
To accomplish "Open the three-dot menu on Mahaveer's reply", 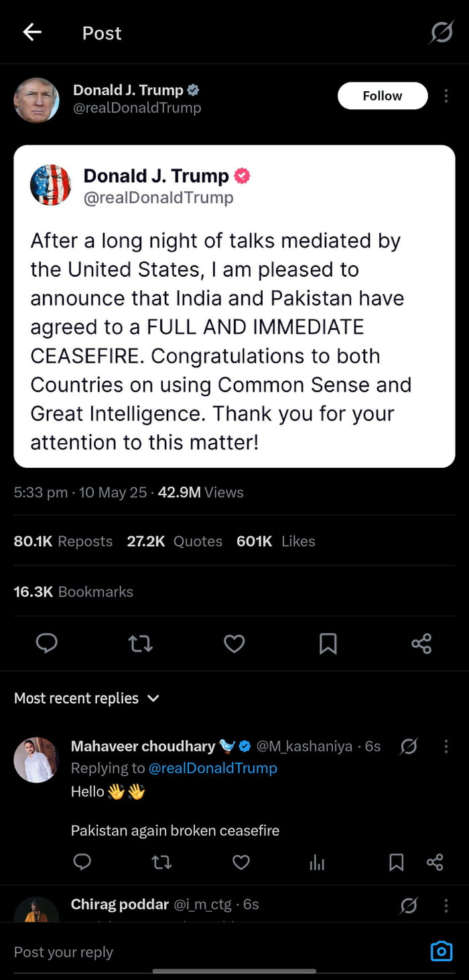I will (x=446, y=746).
